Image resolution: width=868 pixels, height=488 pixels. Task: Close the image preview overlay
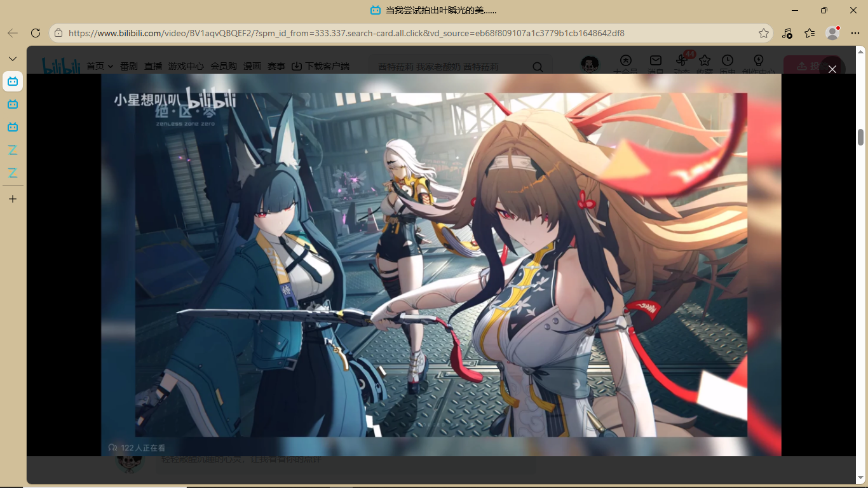pos(832,69)
